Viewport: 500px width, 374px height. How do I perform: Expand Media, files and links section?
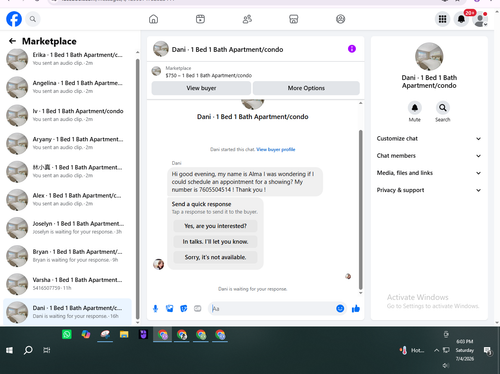click(x=429, y=173)
